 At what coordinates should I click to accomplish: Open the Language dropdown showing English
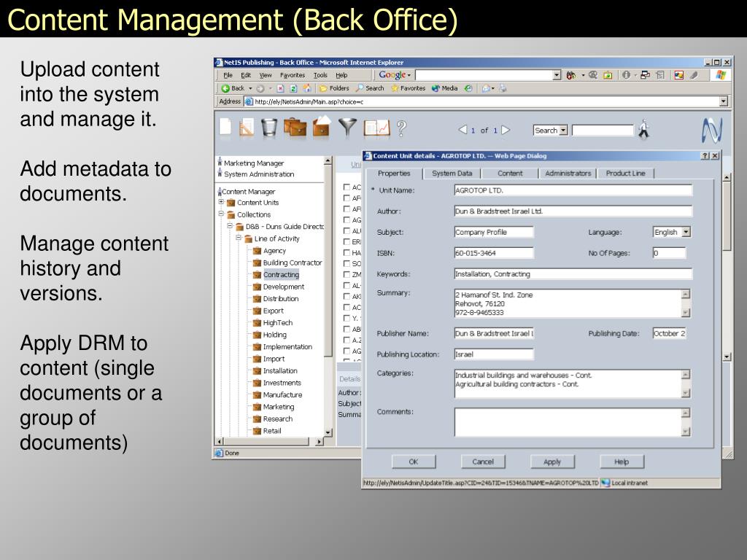click(x=686, y=232)
